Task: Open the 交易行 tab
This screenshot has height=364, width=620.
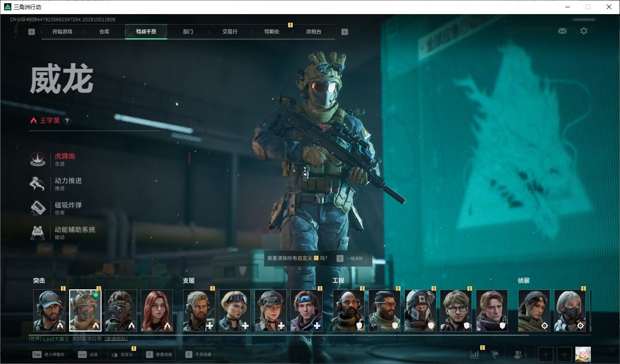Action: point(230,32)
